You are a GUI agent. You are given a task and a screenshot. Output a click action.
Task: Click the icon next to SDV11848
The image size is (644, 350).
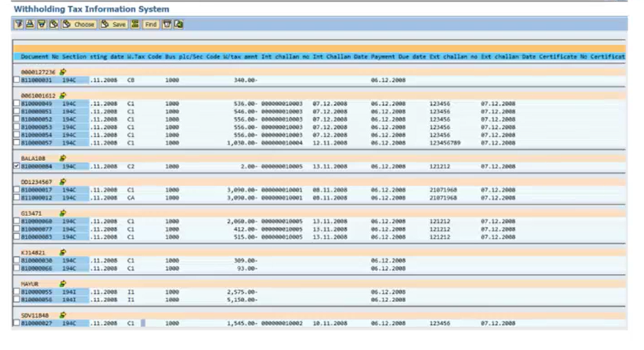[62, 315]
